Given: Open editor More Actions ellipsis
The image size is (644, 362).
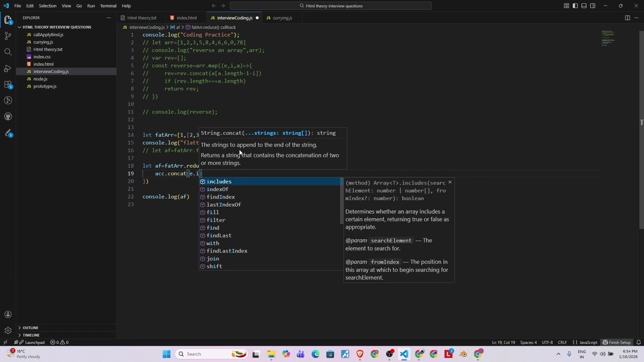Looking at the screenshot, I should 636,18.
